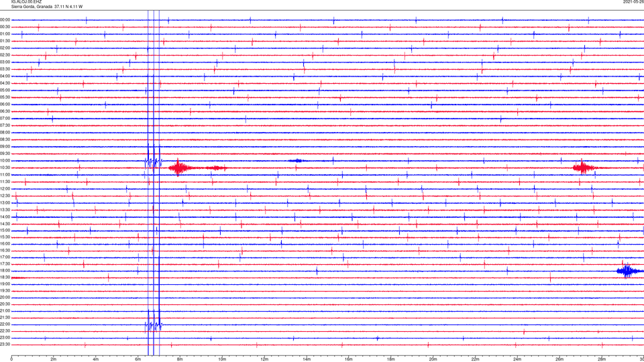
Task: Select the 09:00 trace time label
Action: click(x=5, y=147)
